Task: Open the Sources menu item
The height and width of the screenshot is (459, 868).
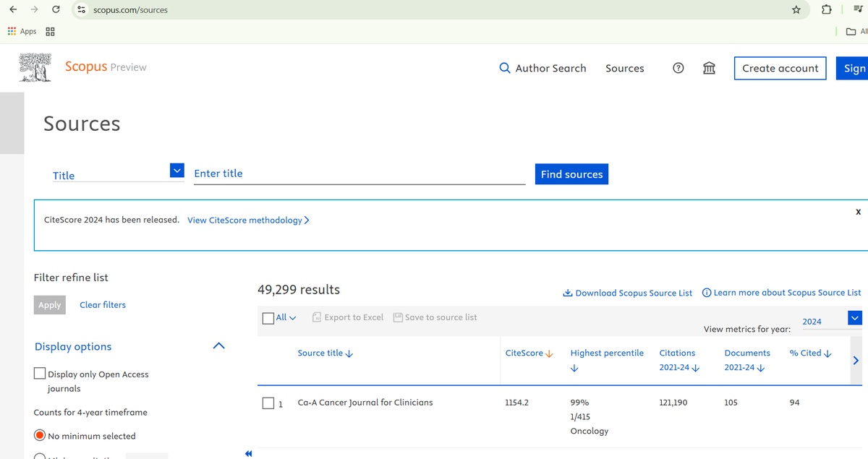Action: 624,68
